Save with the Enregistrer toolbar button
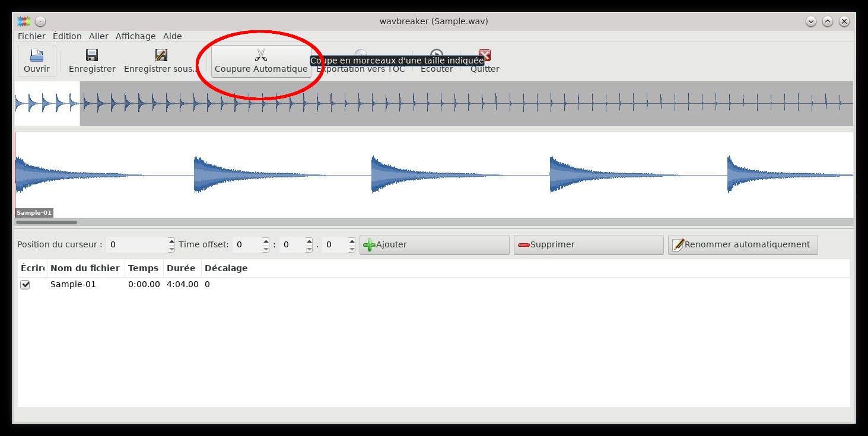Image resolution: width=868 pixels, height=436 pixels. click(92, 61)
